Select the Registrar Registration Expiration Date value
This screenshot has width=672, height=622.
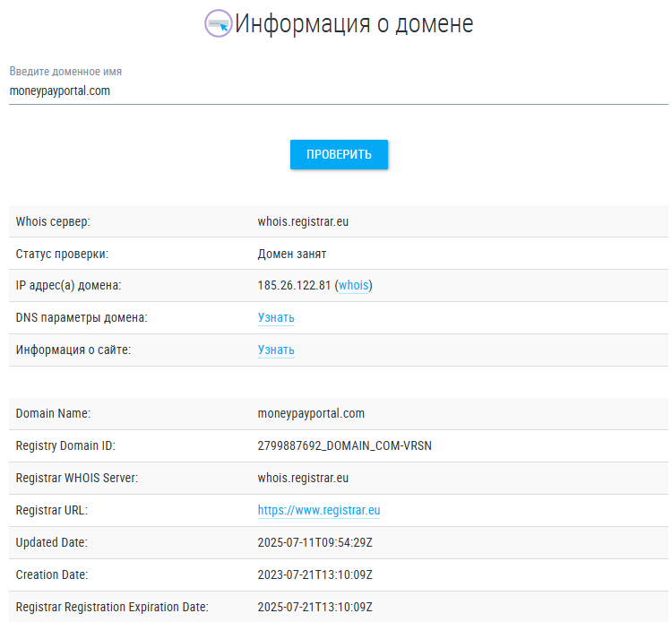(314, 608)
